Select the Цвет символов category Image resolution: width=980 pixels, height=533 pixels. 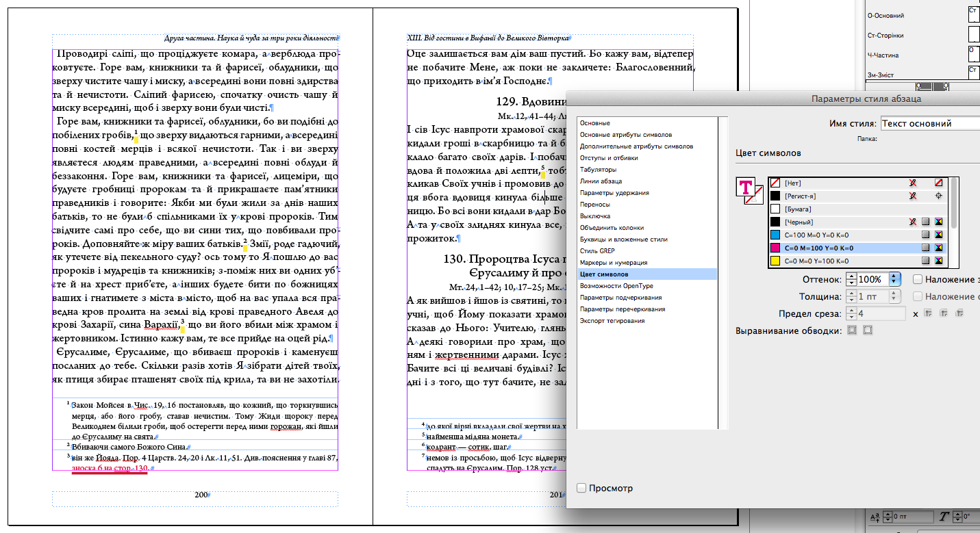point(646,274)
